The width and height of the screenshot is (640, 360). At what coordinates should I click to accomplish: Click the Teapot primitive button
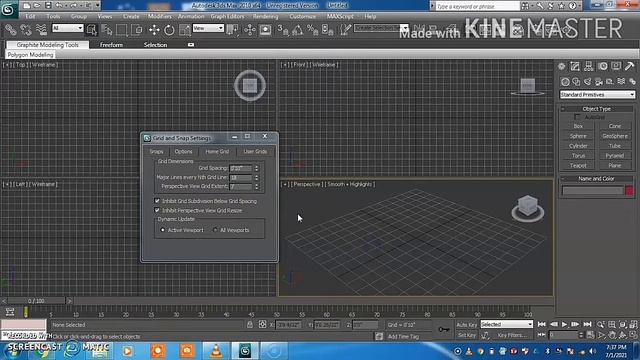coord(578,166)
